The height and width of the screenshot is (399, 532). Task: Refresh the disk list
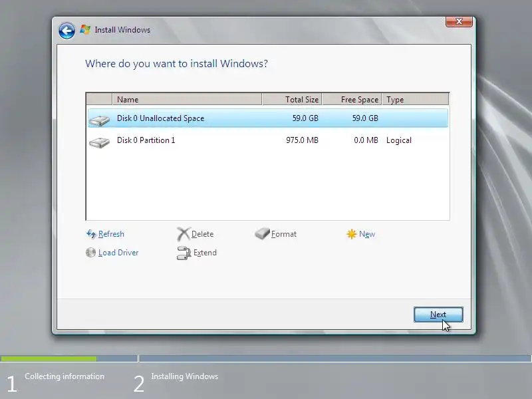click(x=111, y=234)
